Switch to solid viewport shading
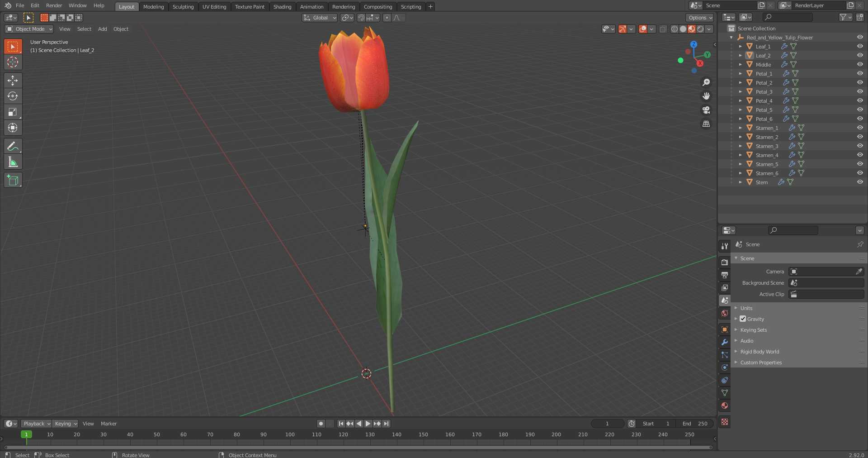Image resolution: width=868 pixels, height=458 pixels. click(683, 29)
